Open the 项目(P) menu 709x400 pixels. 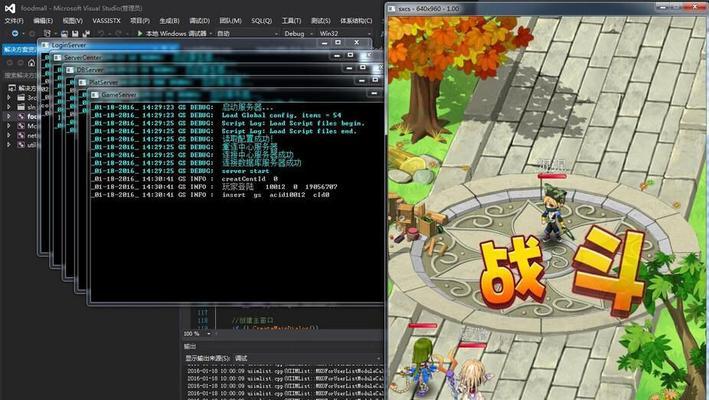(140, 21)
